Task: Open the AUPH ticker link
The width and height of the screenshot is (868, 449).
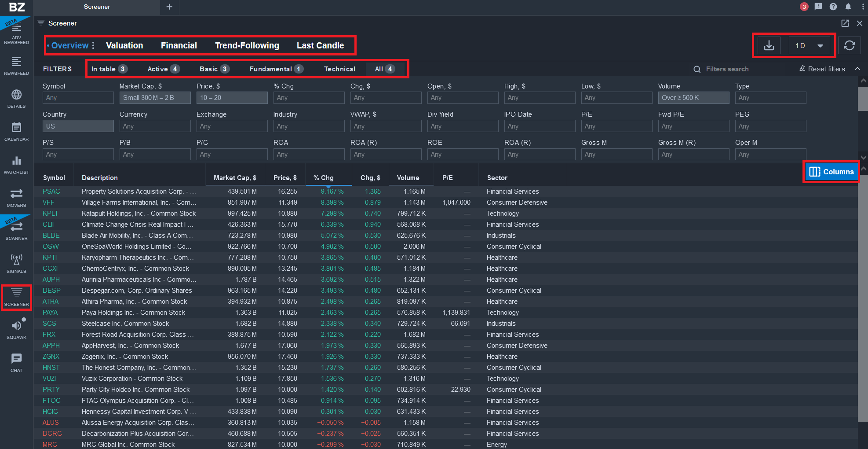Action: coord(51,280)
